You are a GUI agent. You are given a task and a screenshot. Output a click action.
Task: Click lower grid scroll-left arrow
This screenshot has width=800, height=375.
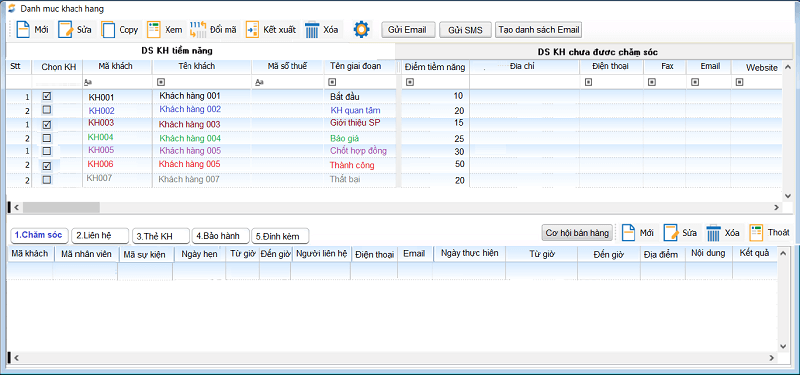click(16, 357)
